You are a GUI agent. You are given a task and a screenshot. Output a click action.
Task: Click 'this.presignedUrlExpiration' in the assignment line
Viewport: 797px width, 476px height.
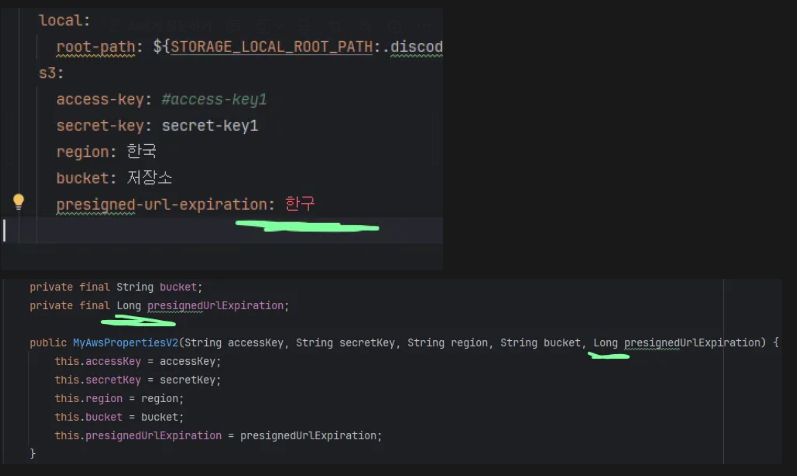pyautogui.click(x=138, y=436)
